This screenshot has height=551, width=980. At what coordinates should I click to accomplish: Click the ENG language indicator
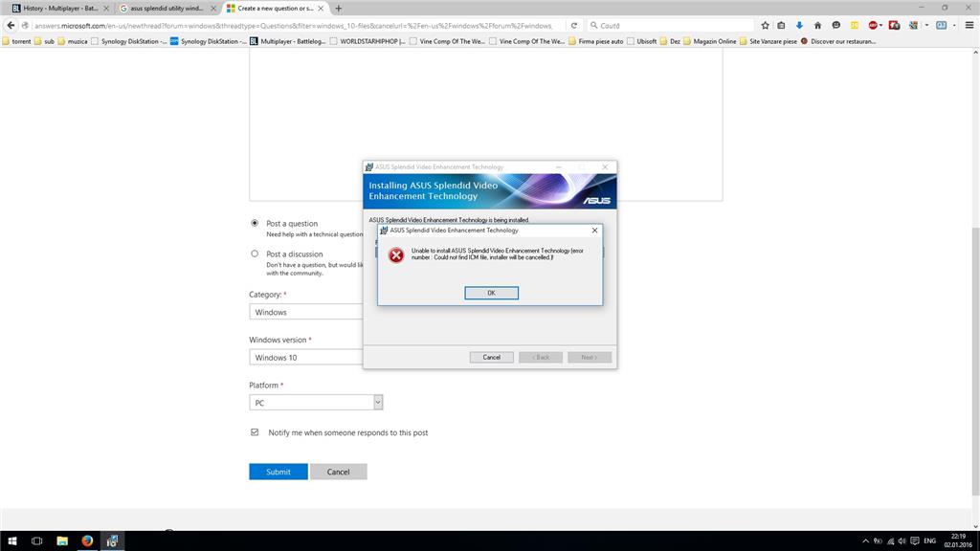(x=929, y=541)
